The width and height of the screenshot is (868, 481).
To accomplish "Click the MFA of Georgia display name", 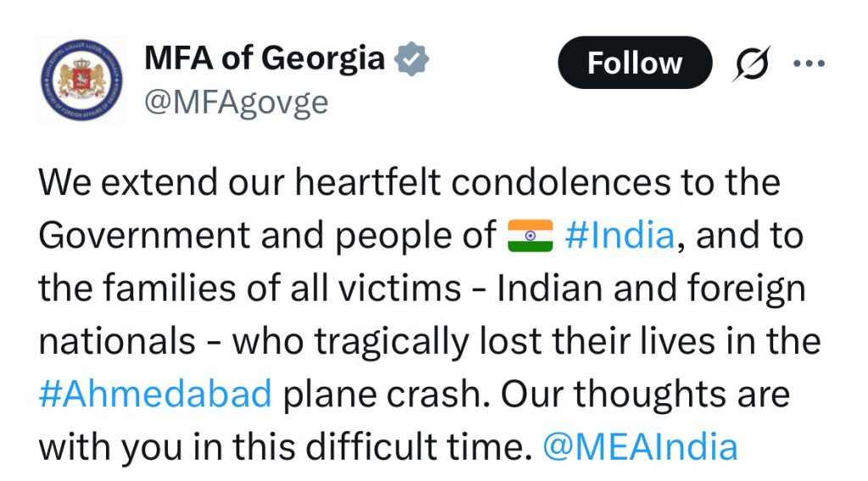I will pyautogui.click(x=264, y=58).
